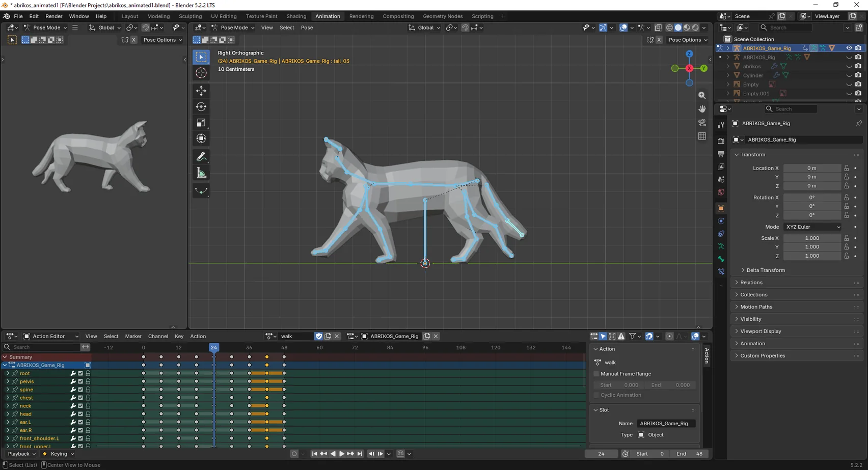The height and width of the screenshot is (470, 868).
Task: Click the viewport zoom magnifier icon
Action: 702,95
